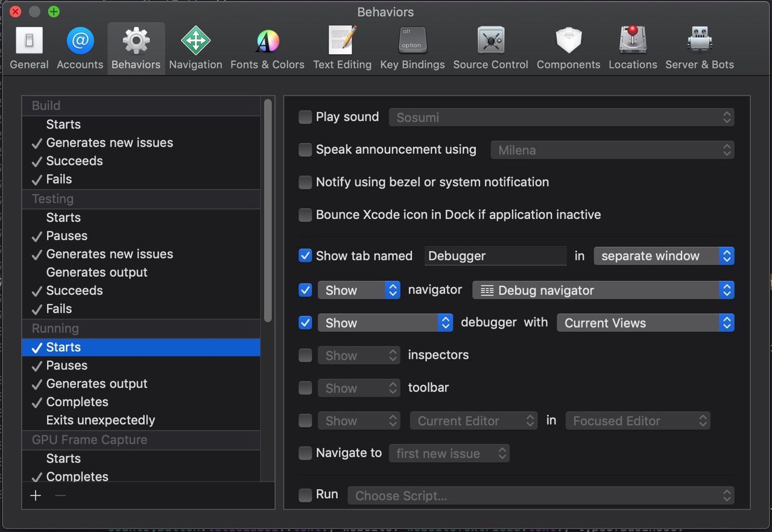This screenshot has height=532, width=772.
Task: Select Running Starts behavior
Action: tap(141, 347)
